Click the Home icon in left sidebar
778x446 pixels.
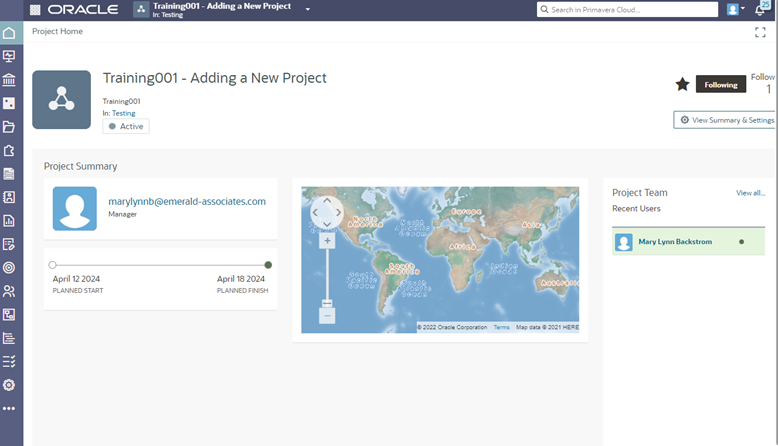point(9,33)
